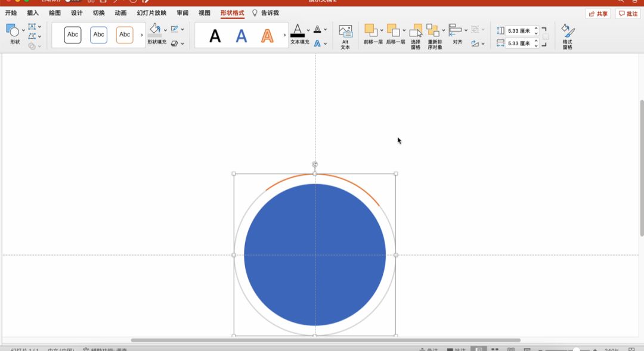Image resolution: width=644 pixels, height=351 pixels.
Task: Switch to the 幻灯片放映 tab
Action: (151, 13)
